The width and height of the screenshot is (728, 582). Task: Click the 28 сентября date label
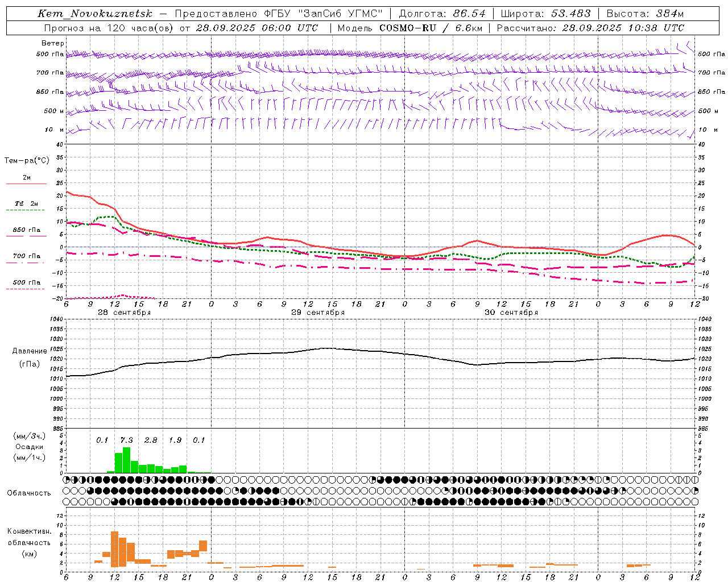click(x=125, y=313)
